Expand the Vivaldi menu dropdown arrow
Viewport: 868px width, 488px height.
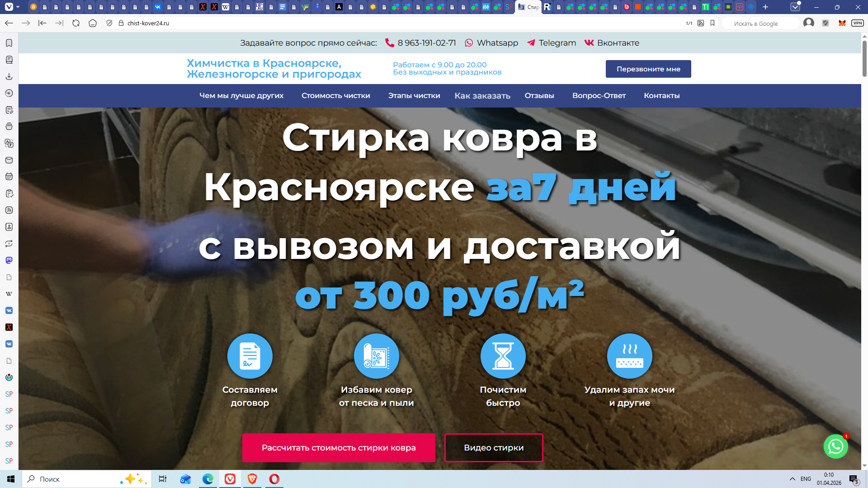coord(18,7)
